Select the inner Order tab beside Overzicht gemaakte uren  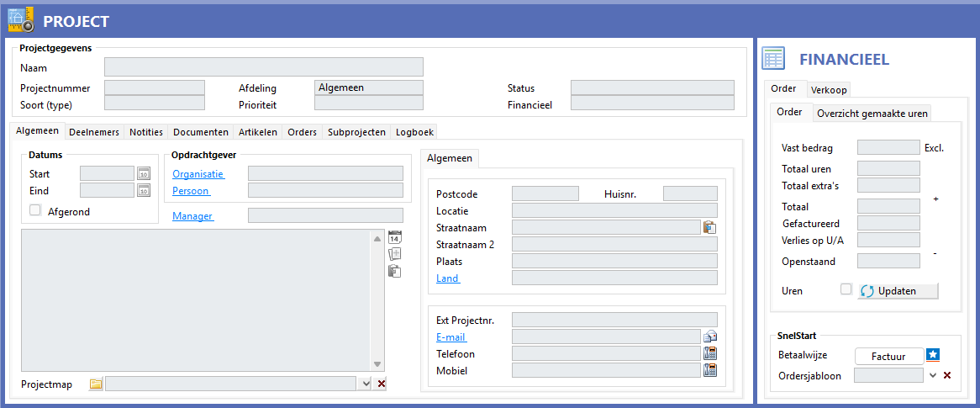(789, 112)
